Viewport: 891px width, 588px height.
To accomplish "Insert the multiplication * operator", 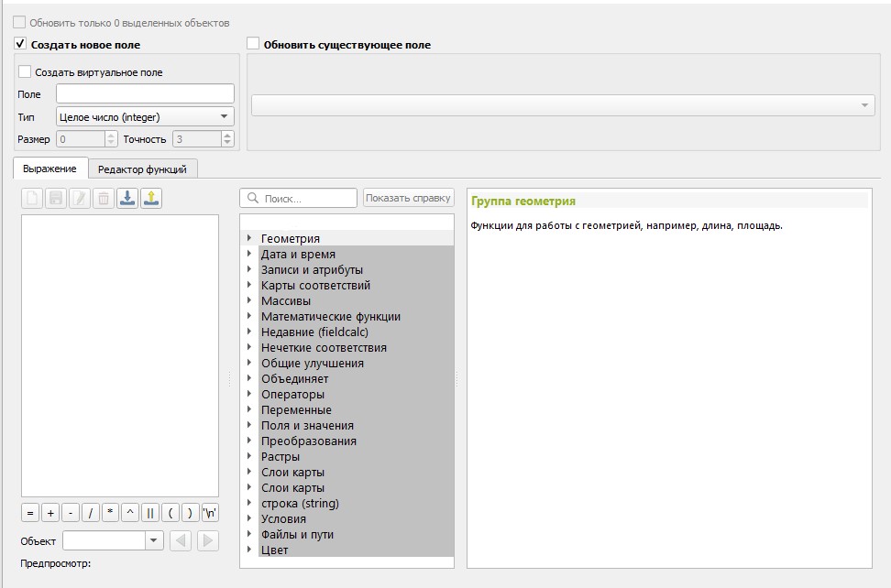I will [x=110, y=513].
